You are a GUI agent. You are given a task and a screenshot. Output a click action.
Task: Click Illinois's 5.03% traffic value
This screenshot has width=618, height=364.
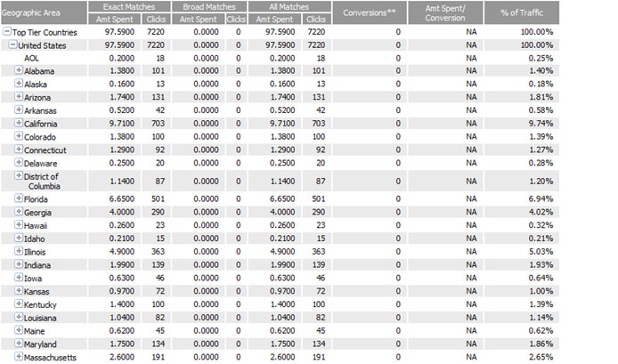pyautogui.click(x=541, y=251)
